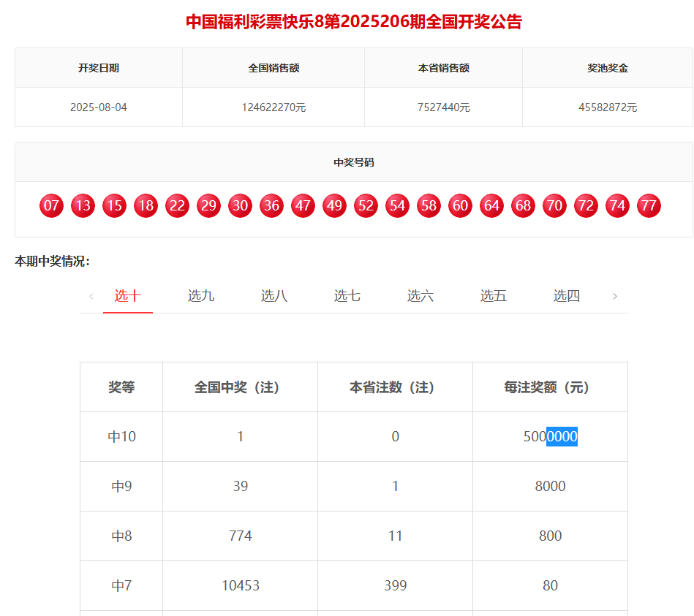Click winning number ball 70

coord(554,205)
